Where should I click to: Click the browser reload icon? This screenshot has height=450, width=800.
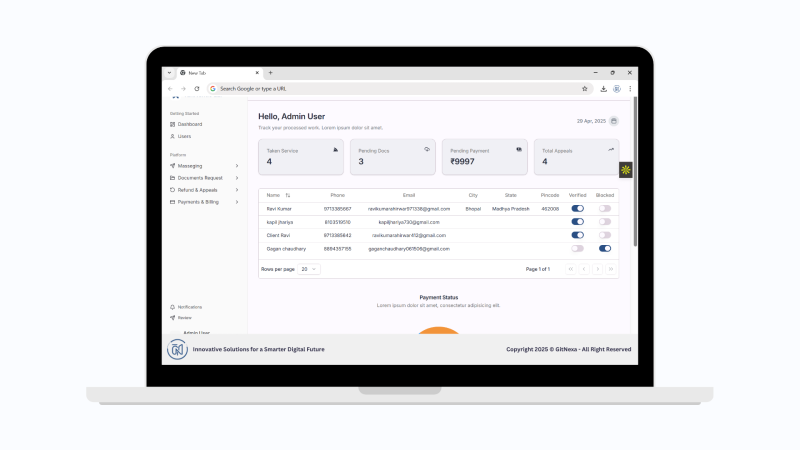[197, 88]
